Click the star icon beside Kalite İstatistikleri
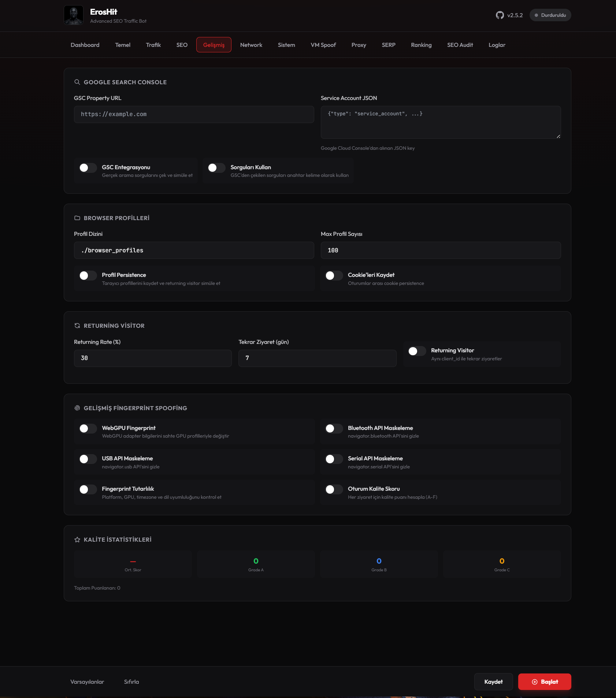Screen dimensions: 616x698 click(x=77, y=540)
